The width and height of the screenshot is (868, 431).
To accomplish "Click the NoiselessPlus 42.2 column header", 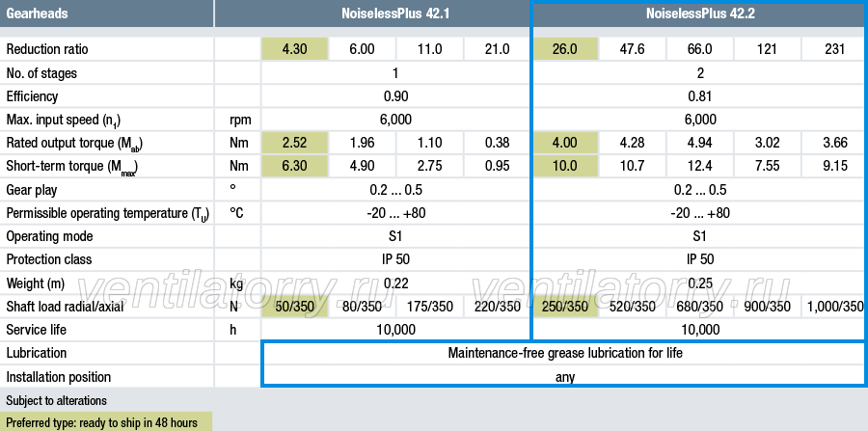I will [x=700, y=13].
